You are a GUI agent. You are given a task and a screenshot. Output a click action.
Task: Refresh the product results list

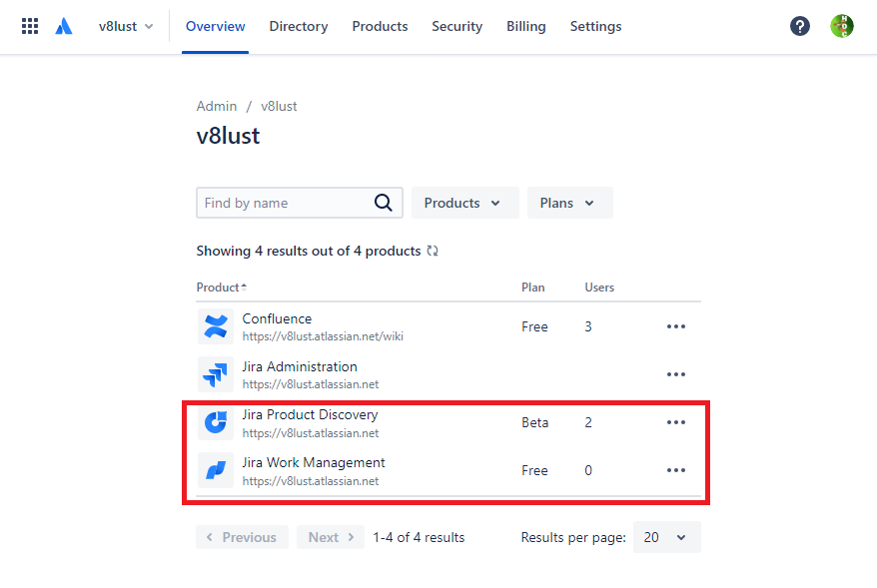[x=433, y=251]
